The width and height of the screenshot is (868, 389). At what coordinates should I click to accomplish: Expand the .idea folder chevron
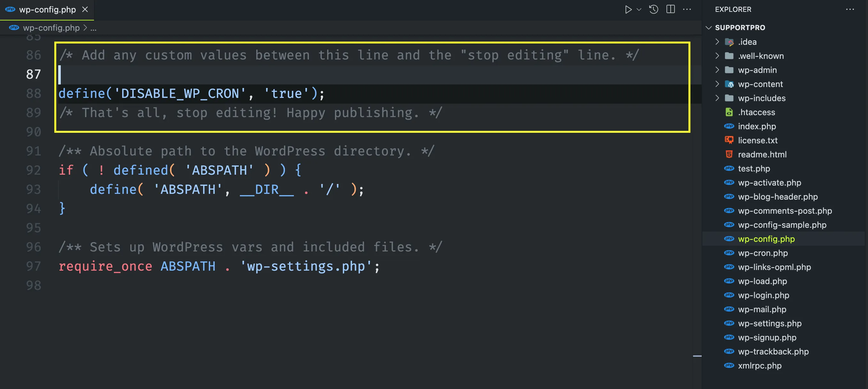[717, 42]
